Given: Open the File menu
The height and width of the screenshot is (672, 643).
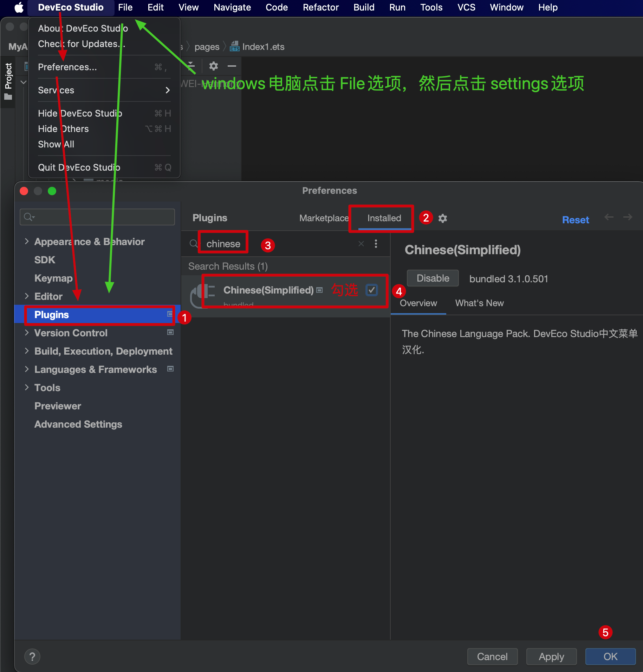Looking at the screenshot, I should 125,7.
